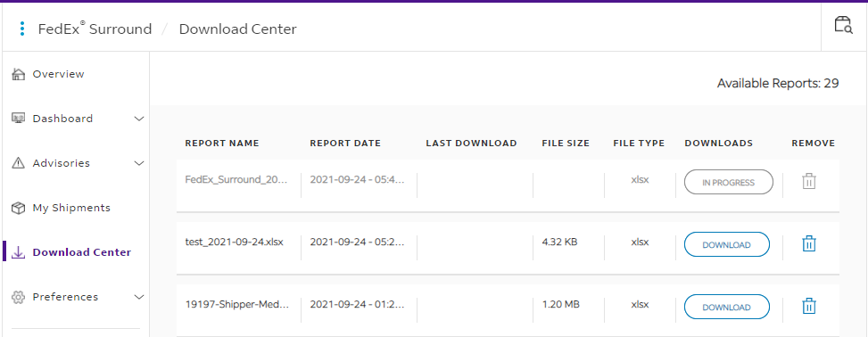Click report date 2021-09-24 - 05:2...
This screenshot has height=337, width=868.
[x=357, y=242]
